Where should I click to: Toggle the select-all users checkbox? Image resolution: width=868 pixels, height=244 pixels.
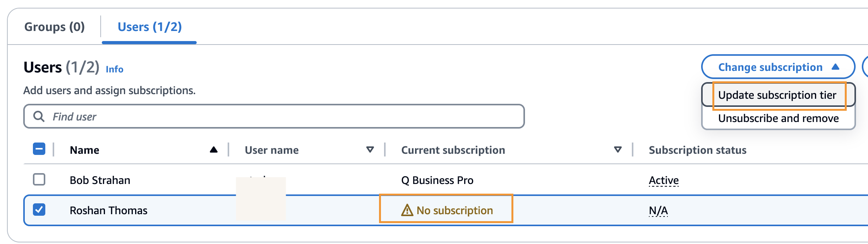tap(39, 149)
